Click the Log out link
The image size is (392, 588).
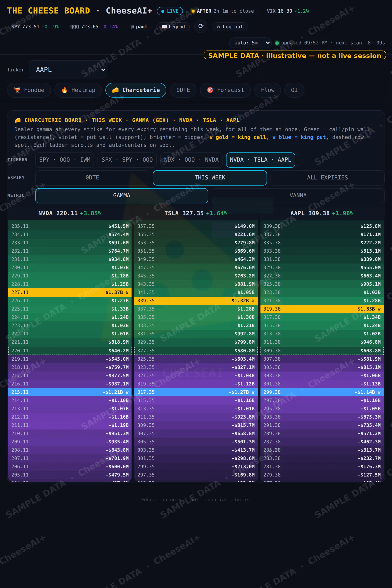[230, 27]
